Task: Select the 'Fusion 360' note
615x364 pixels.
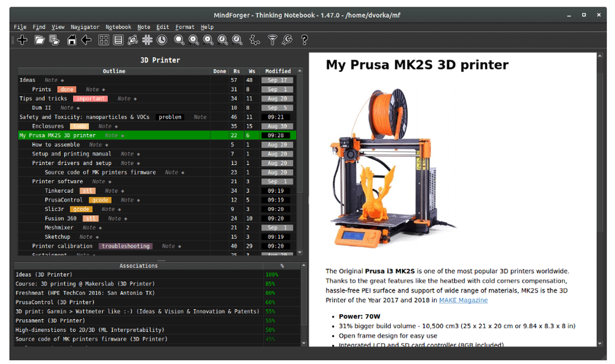Action: click(x=157, y=218)
